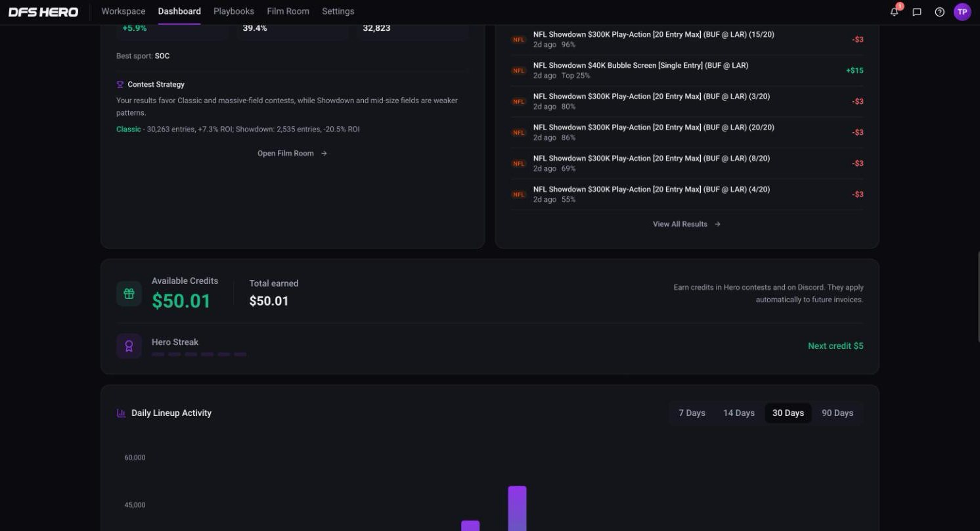Select the Dashboard tab
Image resolution: width=980 pixels, height=531 pixels.
179,11
